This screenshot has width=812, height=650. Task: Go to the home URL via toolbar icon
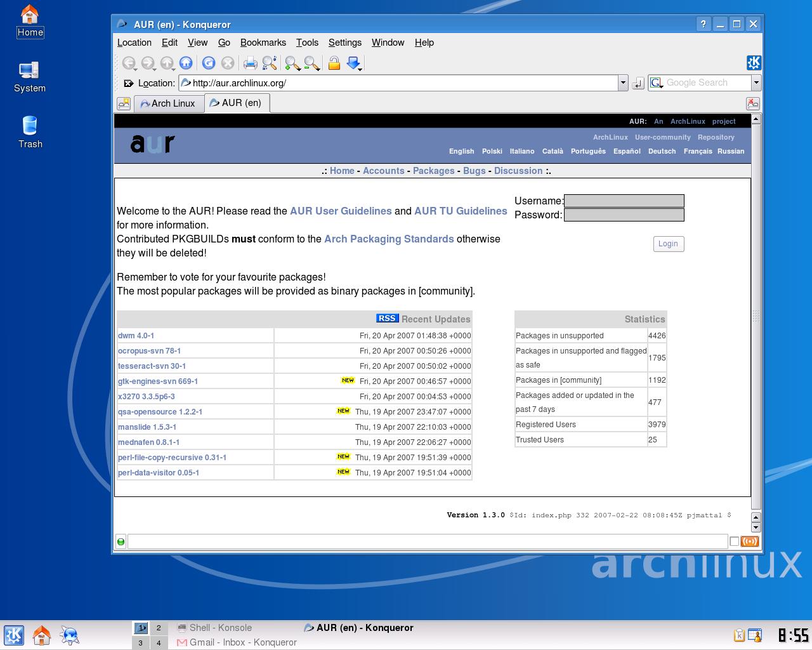pyautogui.click(x=186, y=63)
